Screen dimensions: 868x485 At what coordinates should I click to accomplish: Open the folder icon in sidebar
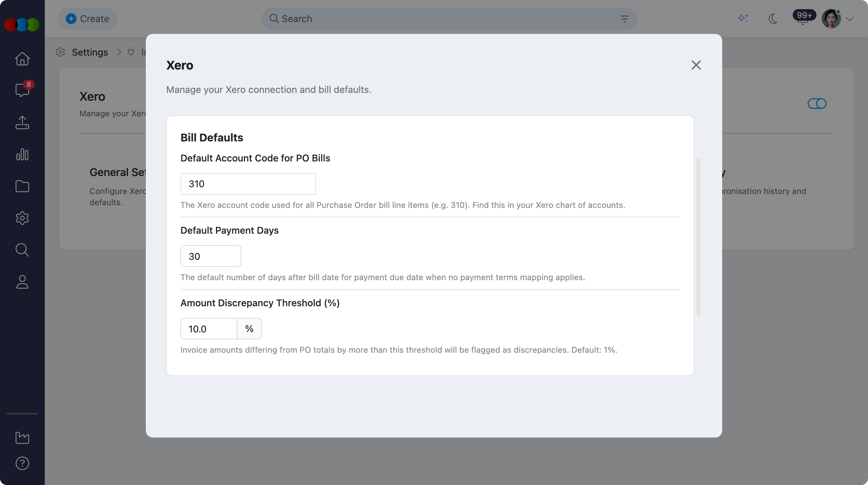pyautogui.click(x=22, y=186)
